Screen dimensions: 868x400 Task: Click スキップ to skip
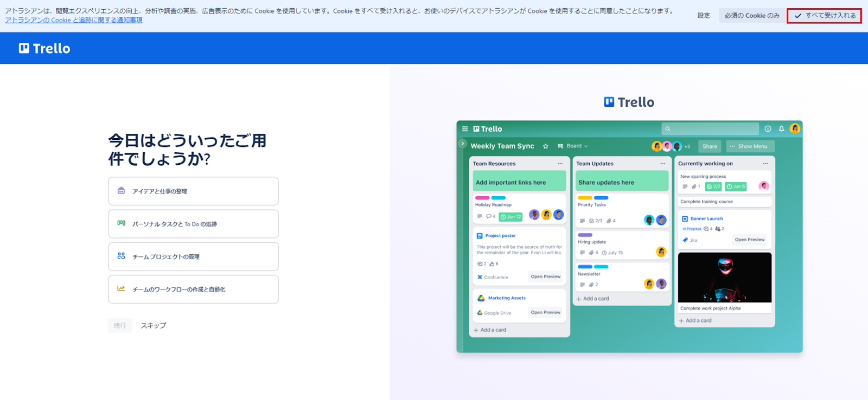pyautogui.click(x=154, y=325)
